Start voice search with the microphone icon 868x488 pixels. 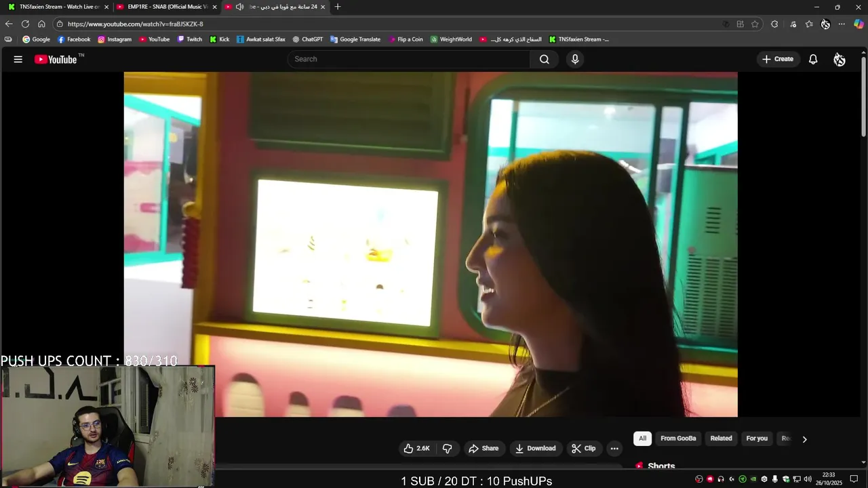(x=575, y=59)
